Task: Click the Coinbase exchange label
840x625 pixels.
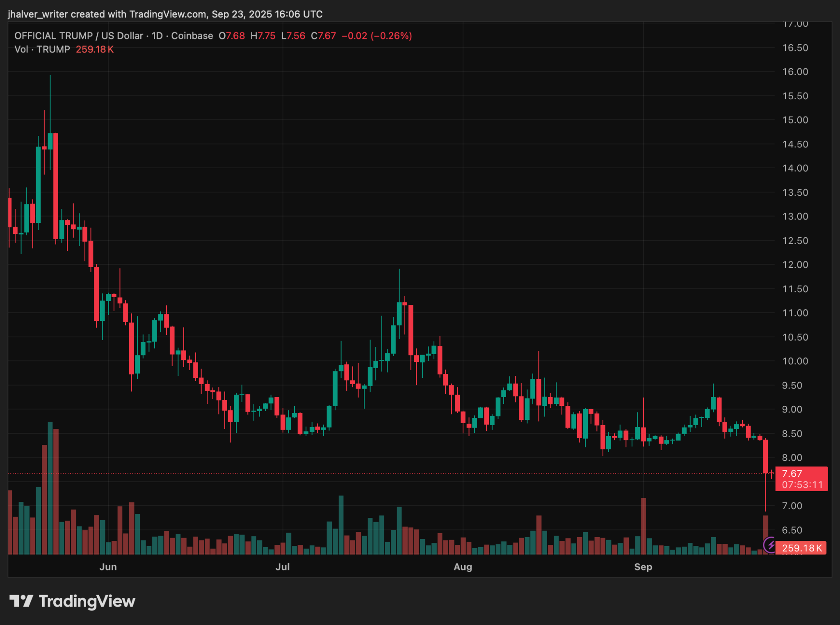Action: pos(192,36)
